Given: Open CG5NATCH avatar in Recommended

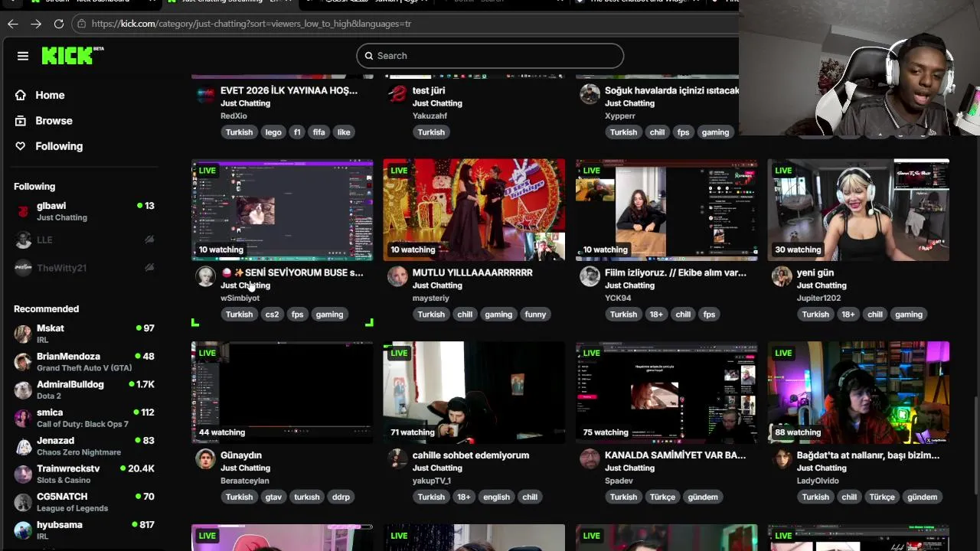Looking at the screenshot, I should click(x=23, y=502).
